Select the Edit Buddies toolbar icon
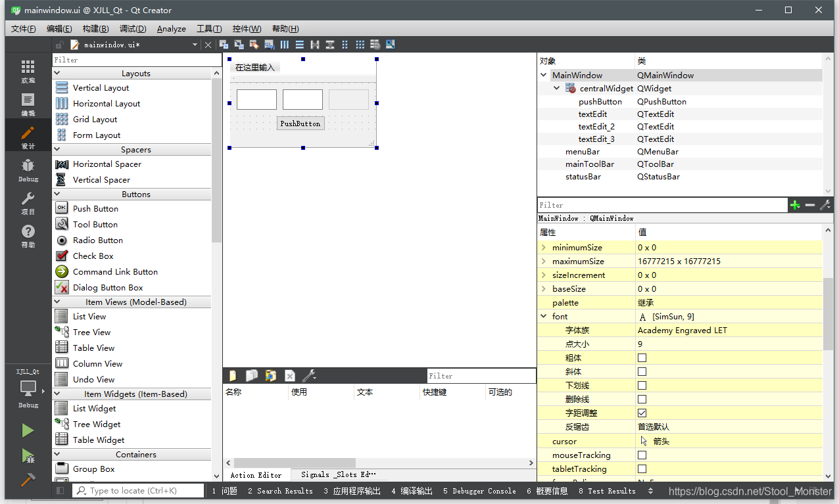Viewport: 839px width, 504px height. coord(254,45)
